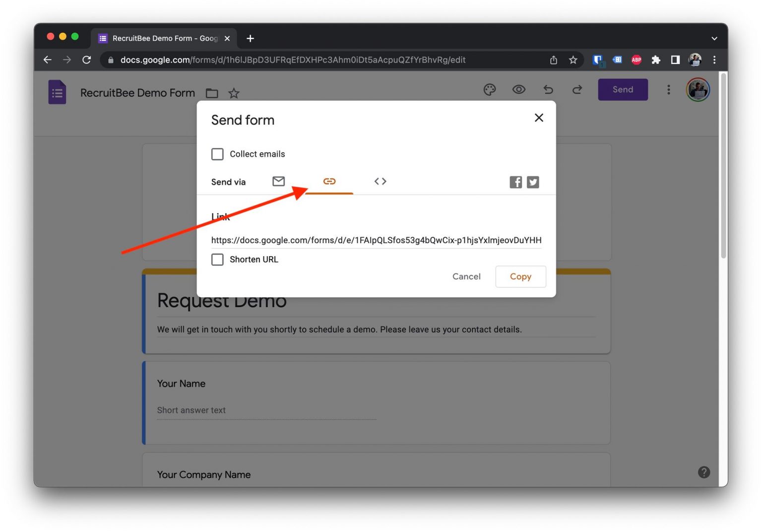Viewport: 762px width, 532px height.
Task: Star the RecruitBee Demo Form
Action: 233,93
